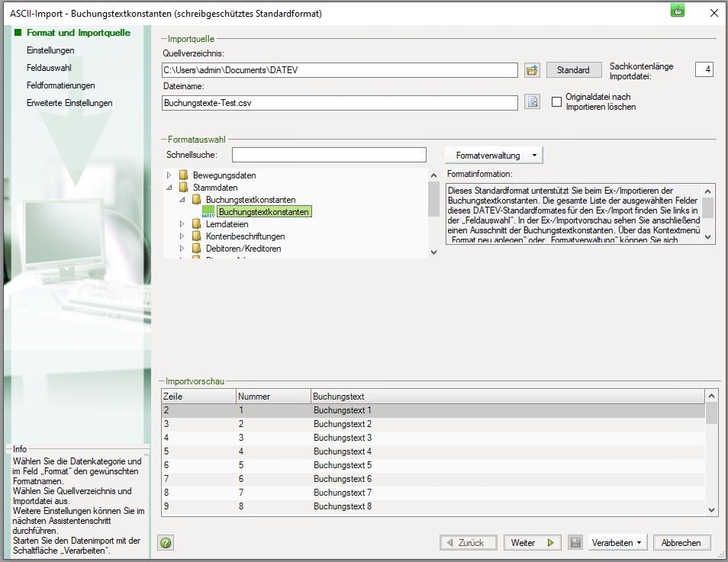Select the Kontenbeschriftungen tree item
The width and height of the screenshot is (728, 562).
245,236
